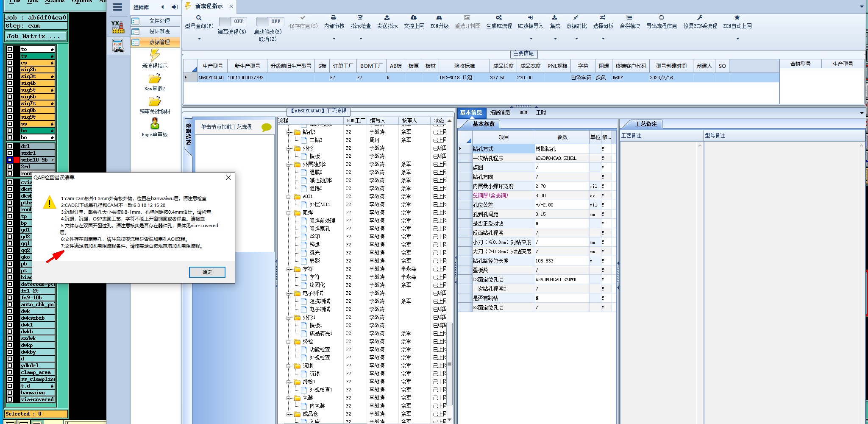Screen dimensions: 868x424
Task: Click the 指示检查 toolbar icon
Action: coord(360,18)
